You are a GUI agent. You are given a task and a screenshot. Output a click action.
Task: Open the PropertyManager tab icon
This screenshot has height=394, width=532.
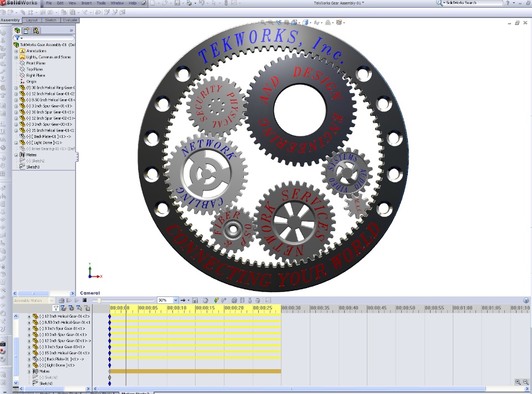pos(27,30)
